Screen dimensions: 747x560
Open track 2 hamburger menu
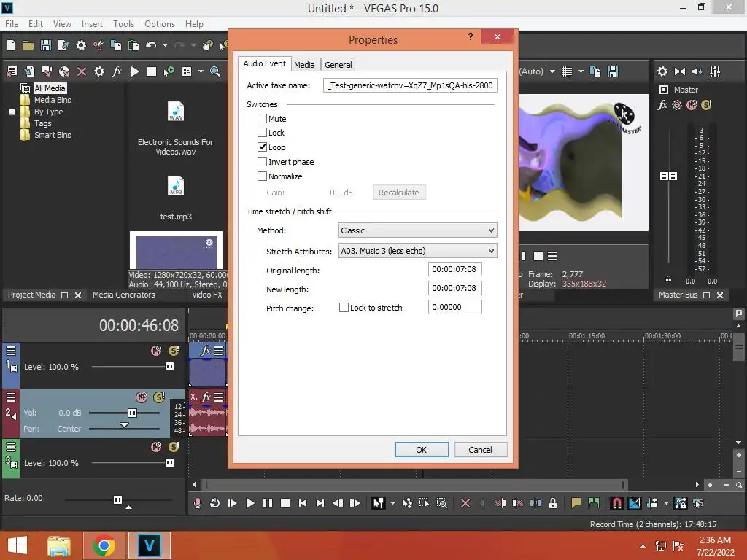(10, 397)
